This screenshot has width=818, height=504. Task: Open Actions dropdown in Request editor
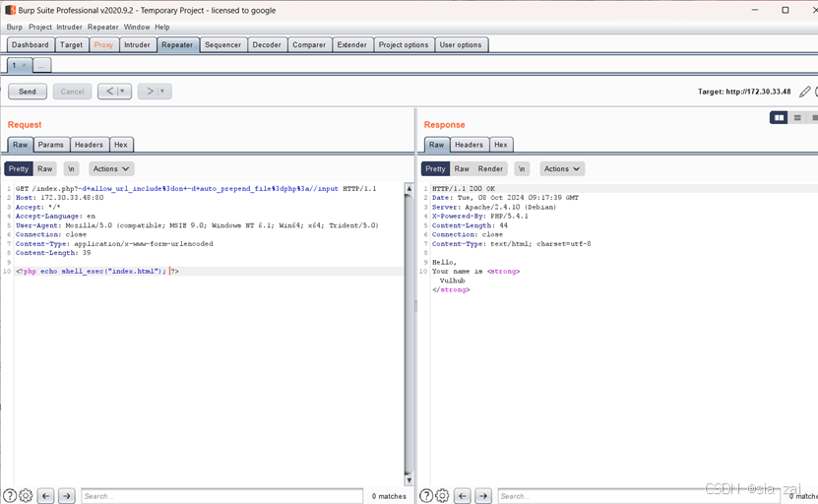pos(111,169)
